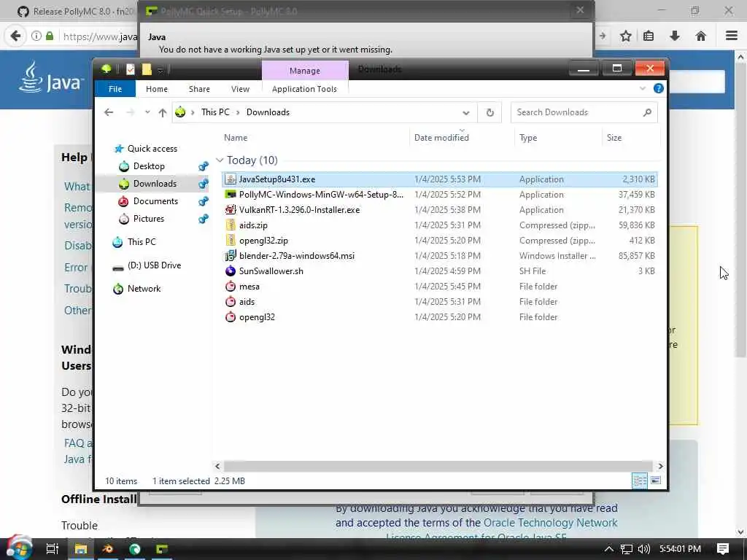Click New folder icon in quick access toolbar
The width and height of the screenshot is (747, 560).
147,70
